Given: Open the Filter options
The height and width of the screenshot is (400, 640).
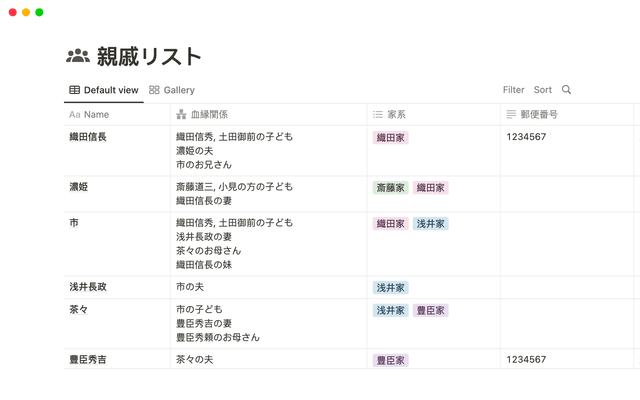Looking at the screenshot, I should (x=513, y=90).
